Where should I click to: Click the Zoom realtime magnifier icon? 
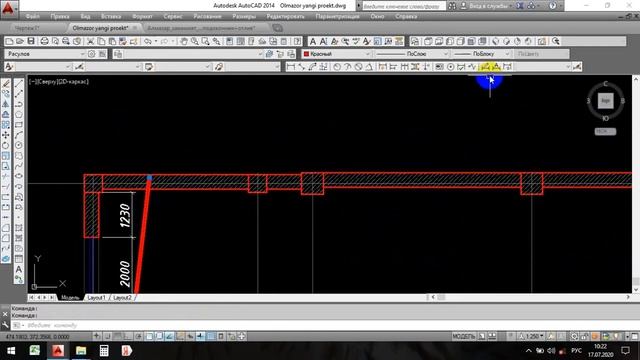click(195, 41)
